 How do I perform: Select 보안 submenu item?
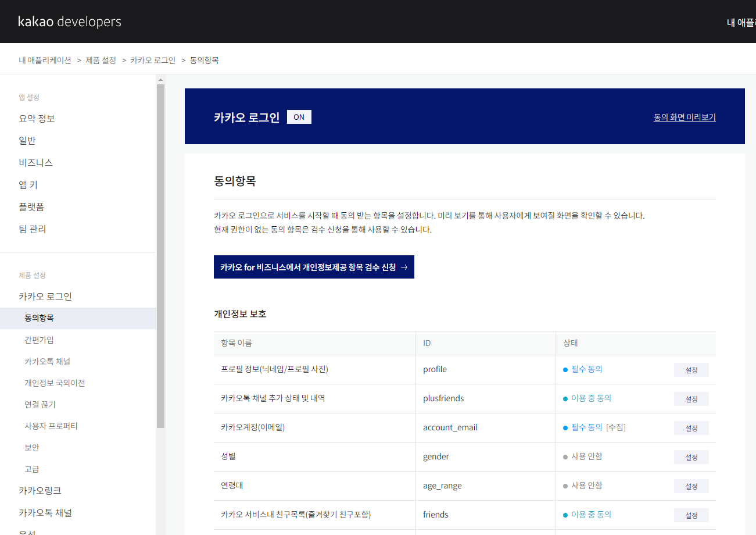coord(32,447)
